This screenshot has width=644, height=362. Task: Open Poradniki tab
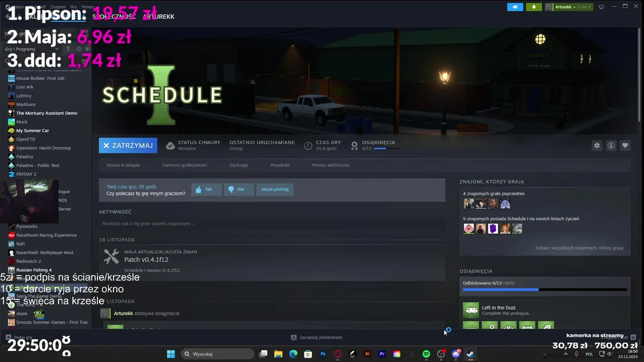tap(280, 165)
